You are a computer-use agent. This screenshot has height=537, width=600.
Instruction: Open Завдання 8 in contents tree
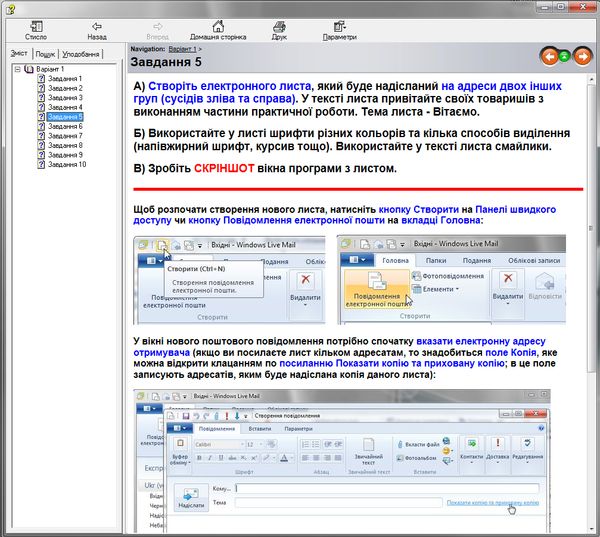click(x=65, y=145)
